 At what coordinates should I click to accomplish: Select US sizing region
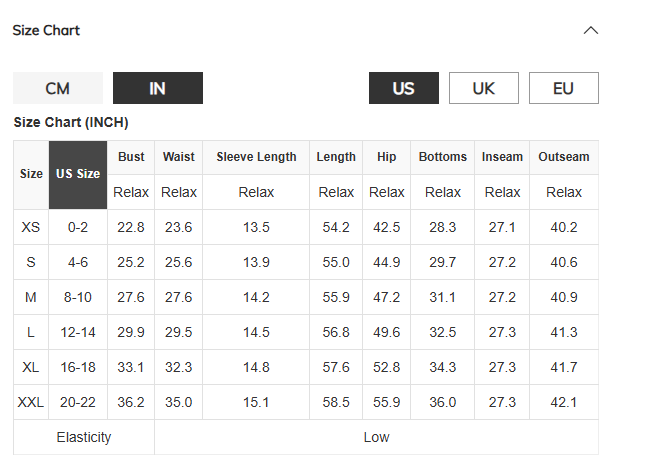coord(404,88)
